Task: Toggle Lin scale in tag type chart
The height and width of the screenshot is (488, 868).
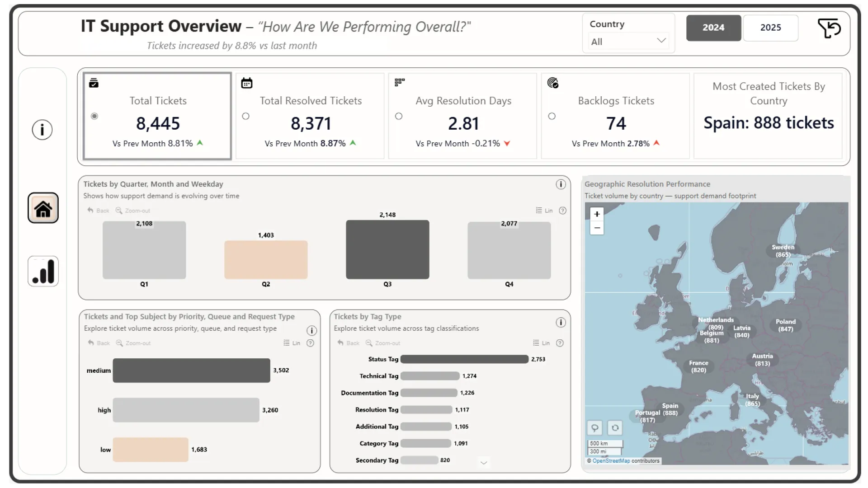Action: click(541, 343)
